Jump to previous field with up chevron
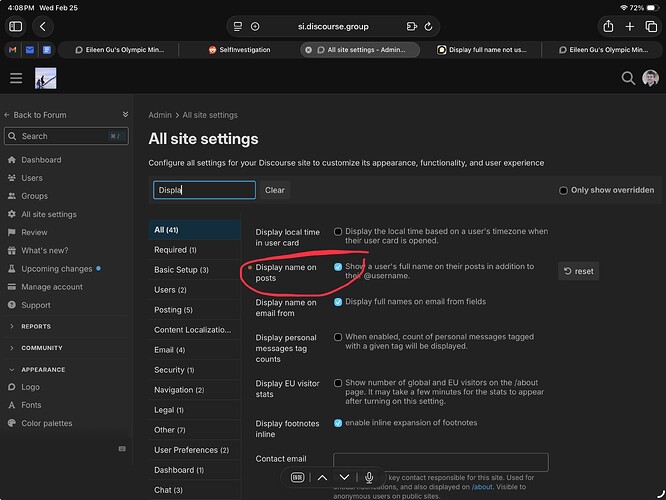Screen dimensions: 666x500 point(322,477)
